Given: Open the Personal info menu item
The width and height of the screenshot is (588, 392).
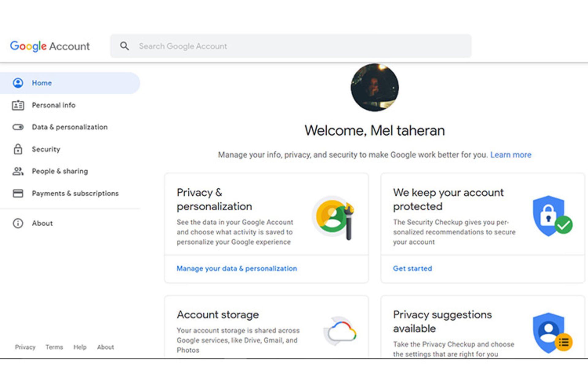Looking at the screenshot, I should tap(54, 105).
